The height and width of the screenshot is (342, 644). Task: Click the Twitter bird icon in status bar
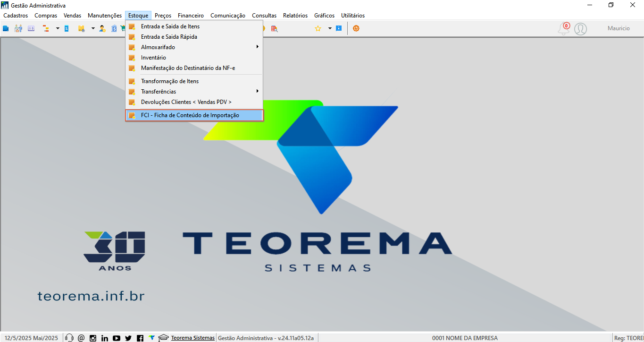point(128,338)
